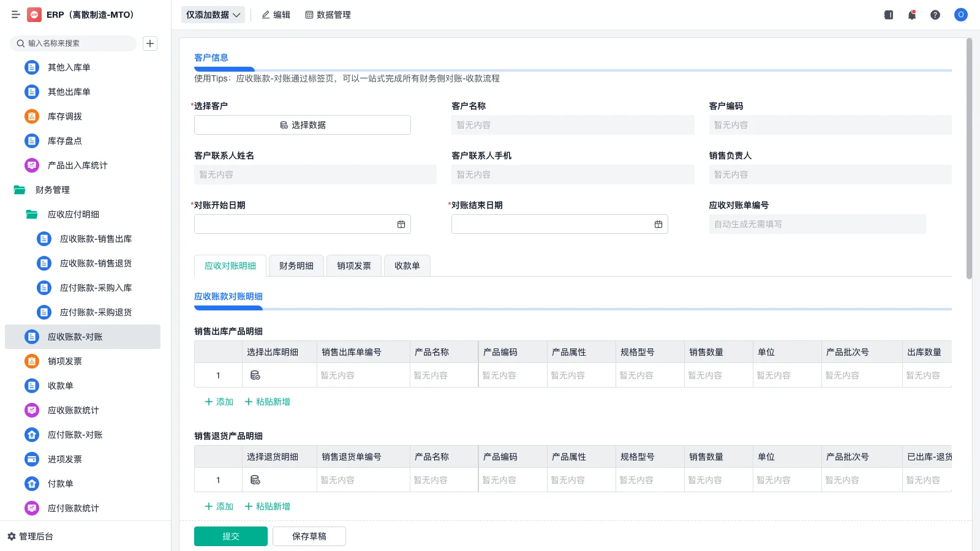Viewport: 980px width, 551px height.
Task: Click the calendar icon in 对账开始日期 field
Action: click(401, 224)
